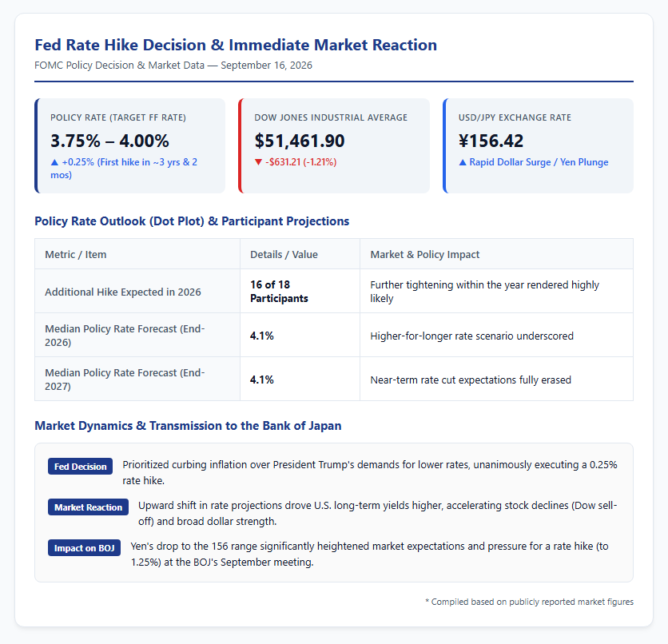Select the Additional Hike Expected in 2026 row

click(x=334, y=292)
